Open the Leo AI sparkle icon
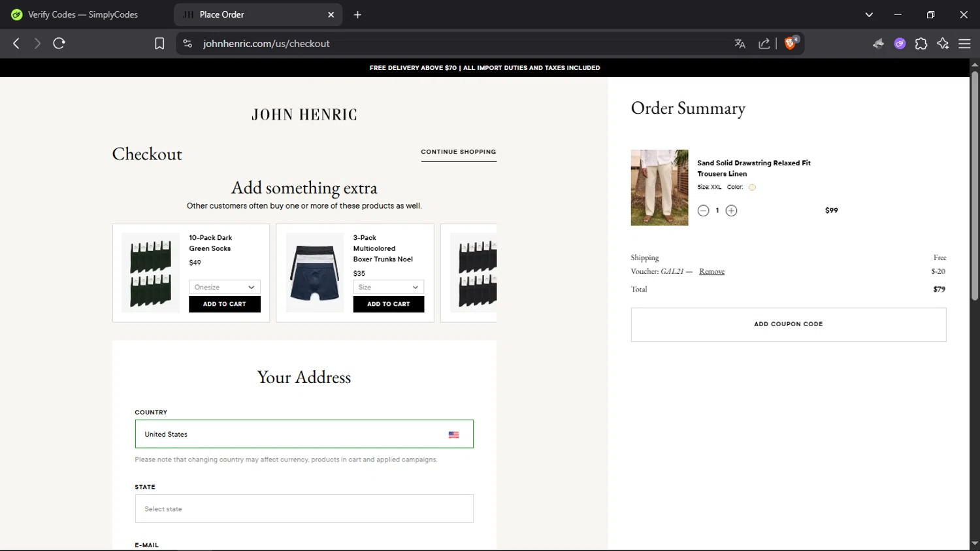 (943, 44)
